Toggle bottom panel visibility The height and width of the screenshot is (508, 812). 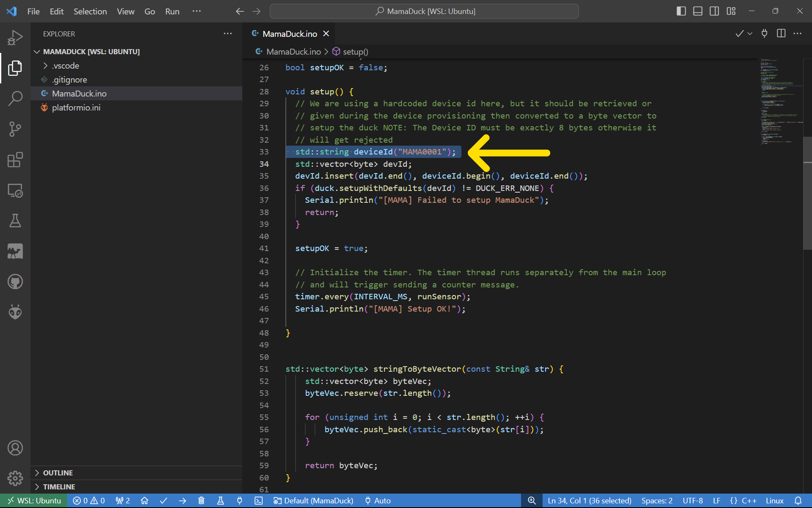(698, 11)
